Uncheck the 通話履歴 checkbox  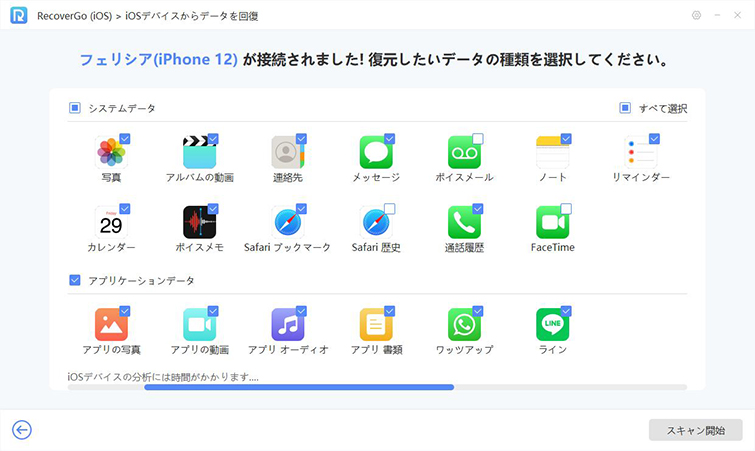tap(478, 209)
